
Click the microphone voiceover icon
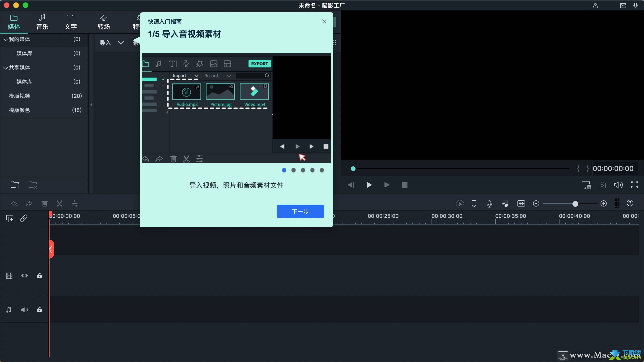(489, 204)
